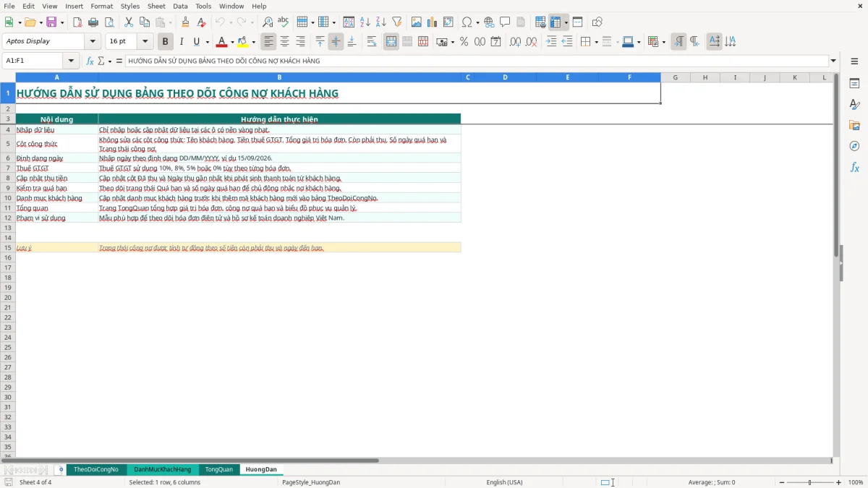Align text right
This screenshot has width=868, height=488.
click(300, 42)
